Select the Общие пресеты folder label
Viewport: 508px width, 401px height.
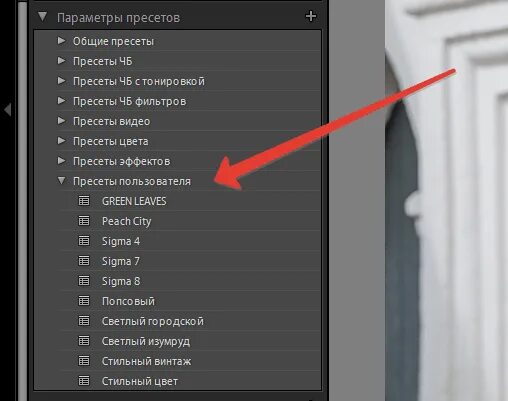pos(113,41)
